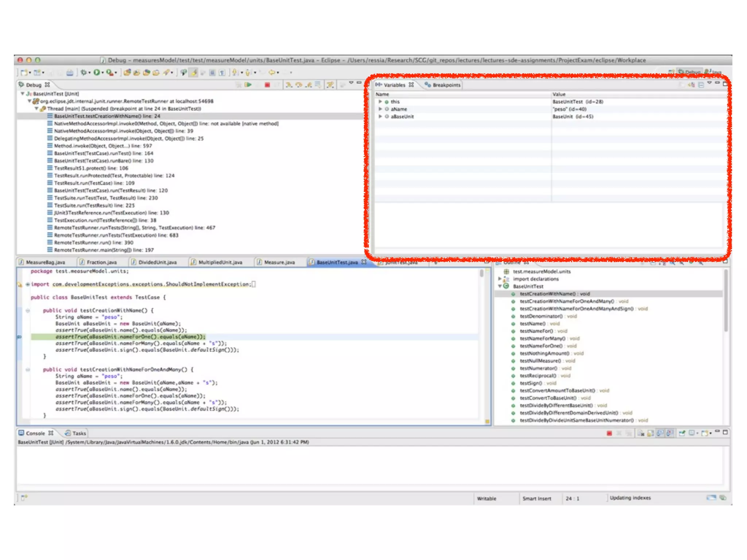Viewport: 747px width, 560px height.
Task: Click the red Terminate button in Debug view
Action: (x=267, y=85)
